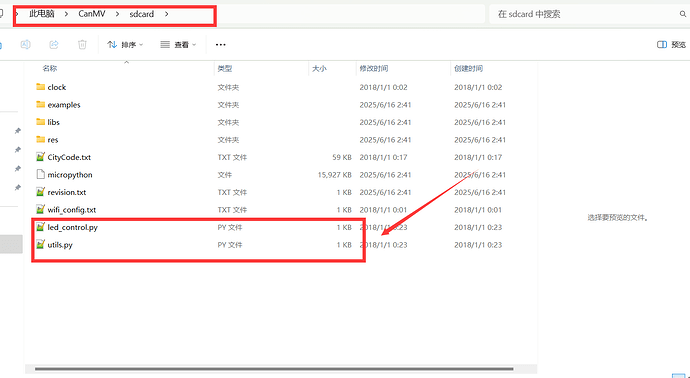Open the three-dot more options menu
Screen dimensions: 690x378
(220, 44)
